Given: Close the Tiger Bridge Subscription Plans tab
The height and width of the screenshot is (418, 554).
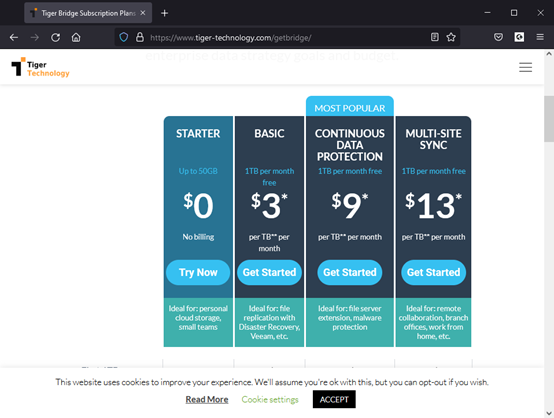Looking at the screenshot, I should (x=143, y=13).
